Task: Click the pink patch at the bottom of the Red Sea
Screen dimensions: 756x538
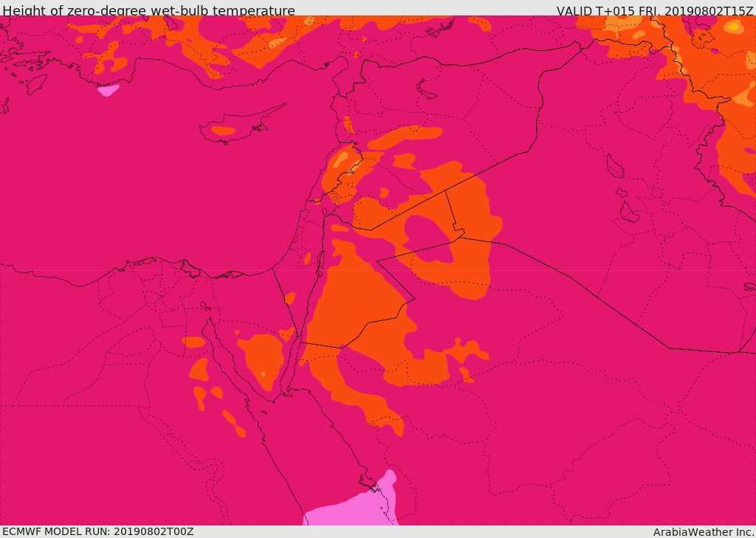Action: [351, 501]
